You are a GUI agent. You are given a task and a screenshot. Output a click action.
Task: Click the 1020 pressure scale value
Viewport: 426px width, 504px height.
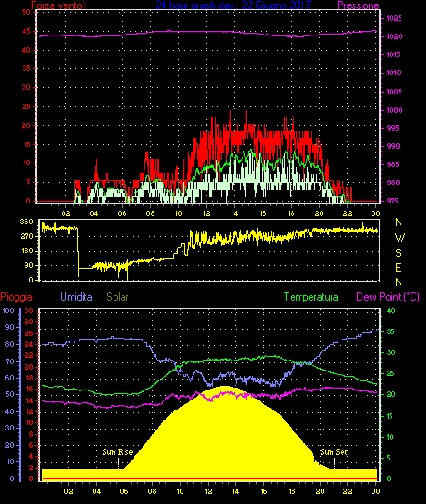point(394,36)
